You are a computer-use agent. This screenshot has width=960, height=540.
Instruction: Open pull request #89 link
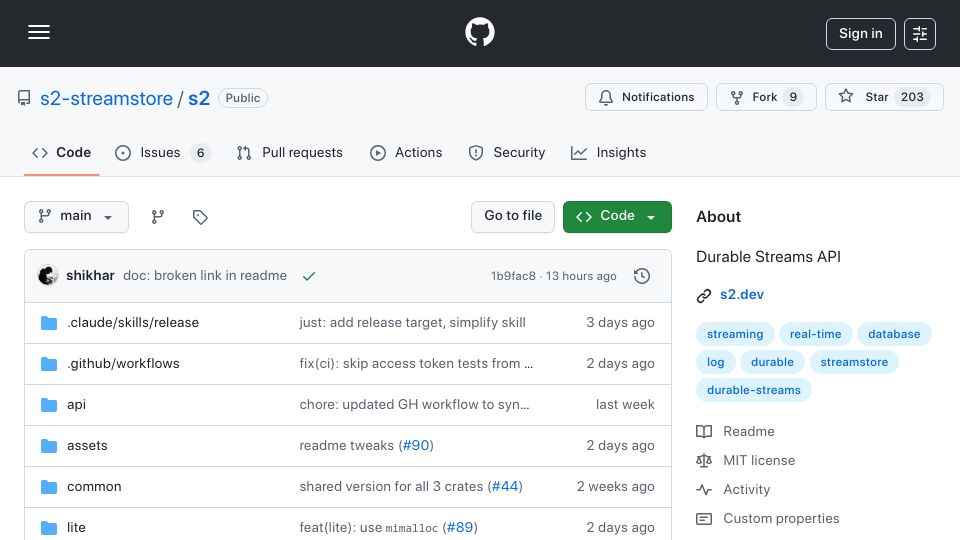[x=460, y=528]
